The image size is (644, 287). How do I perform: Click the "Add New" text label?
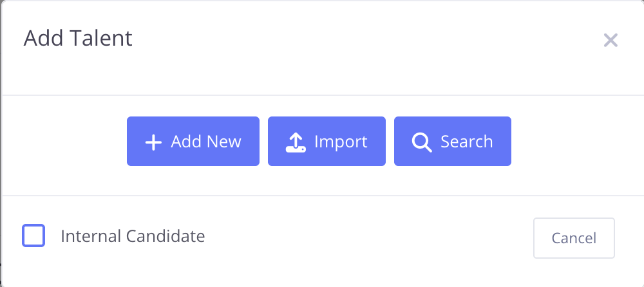pos(206,142)
